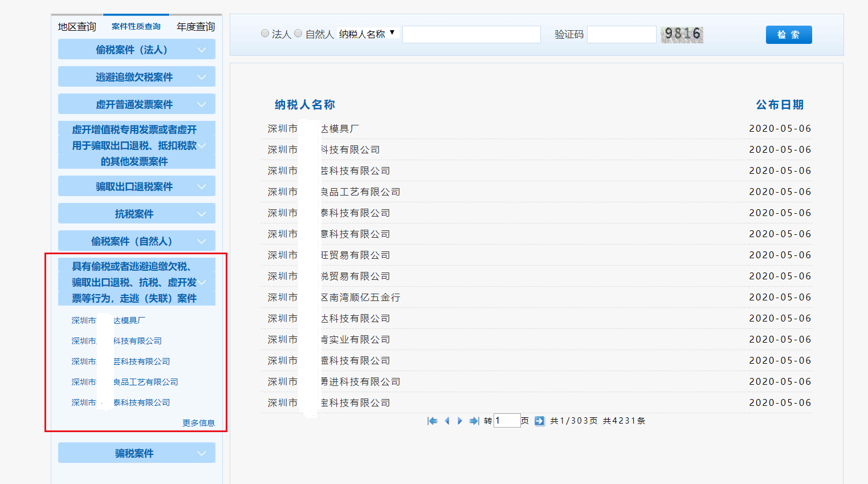Open sidebar link ending 良品工艺有限公司
Screen dimensions: 868x484
point(125,382)
